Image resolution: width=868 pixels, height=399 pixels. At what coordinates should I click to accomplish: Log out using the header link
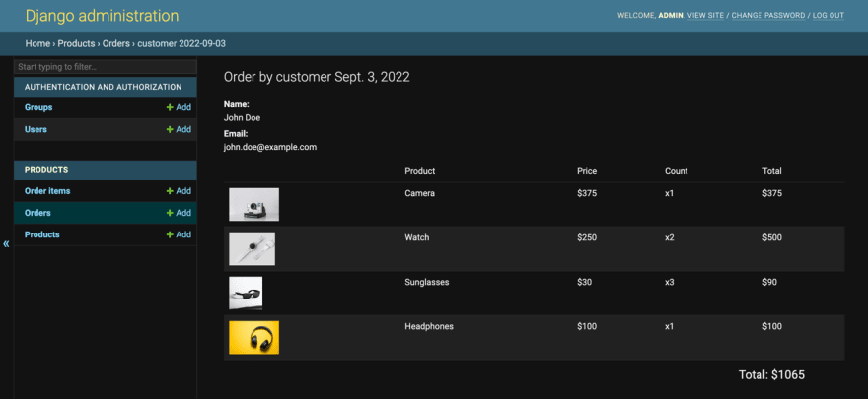(x=829, y=16)
